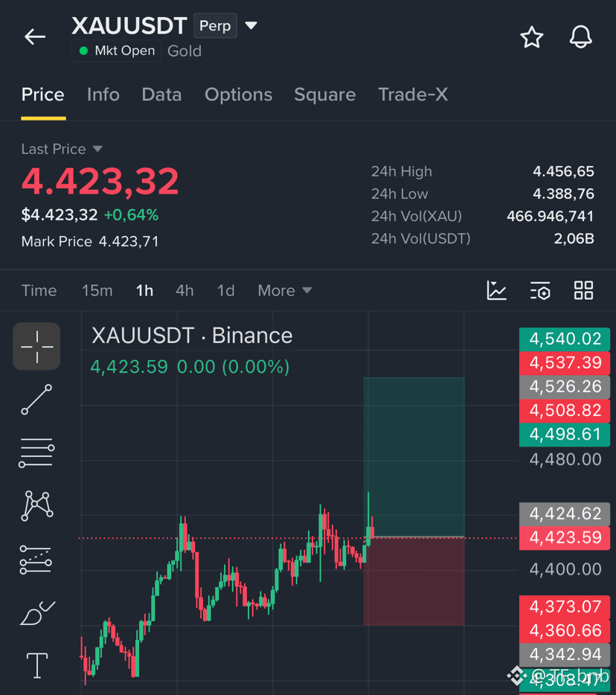Click the 24h High value 4.456,65
The width and height of the screenshot is (616, 695).
click(x=563, y=172)
